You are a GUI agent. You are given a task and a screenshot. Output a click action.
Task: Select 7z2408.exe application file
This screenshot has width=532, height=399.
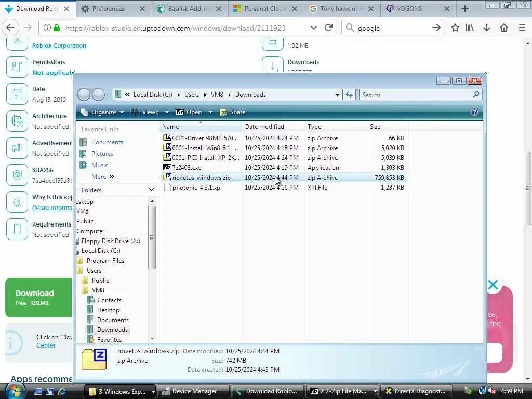pos(187,168)
